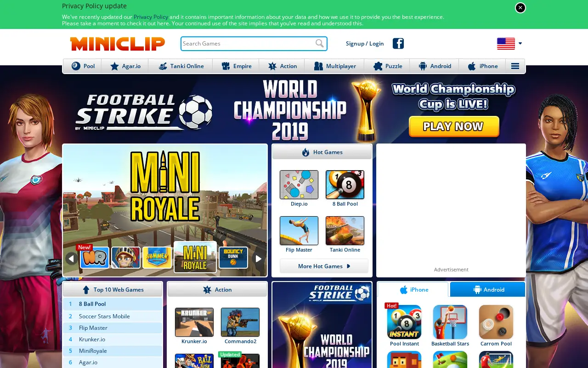Click the Krunker.io text link
588x368 pixels.
[194, 341]
